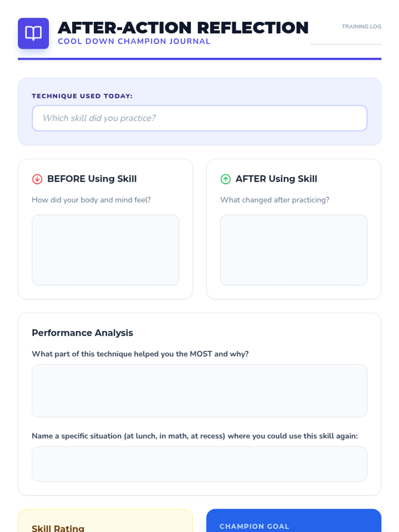Select the "AFTER-ACTION REFLECTION" title

[x=183, y=28]
